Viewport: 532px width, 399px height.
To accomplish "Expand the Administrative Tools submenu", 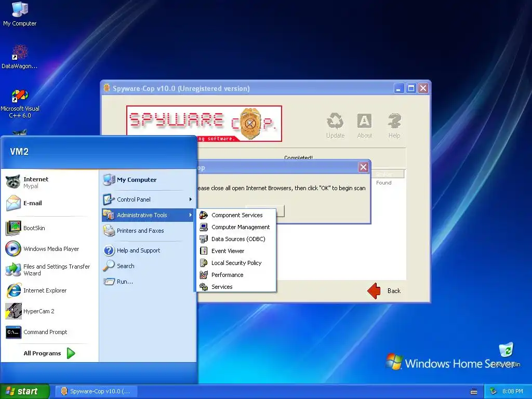I will point(148,215).
